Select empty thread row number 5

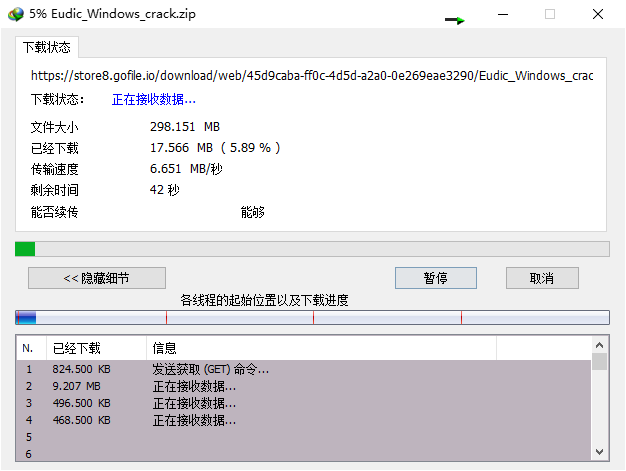tap(303, 437)
